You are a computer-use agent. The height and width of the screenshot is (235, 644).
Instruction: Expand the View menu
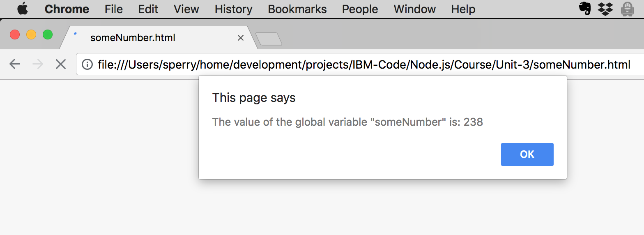click(186, 9)
